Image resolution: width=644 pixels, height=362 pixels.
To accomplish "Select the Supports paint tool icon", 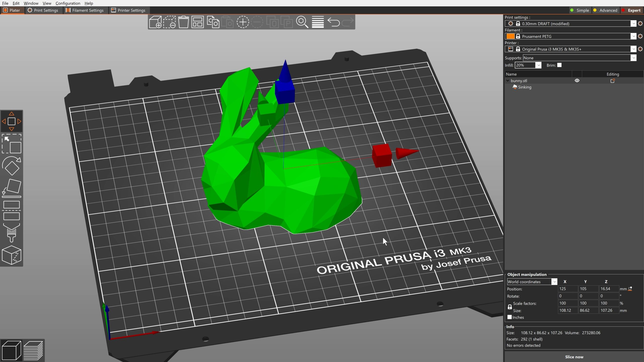I will (12, 233).
